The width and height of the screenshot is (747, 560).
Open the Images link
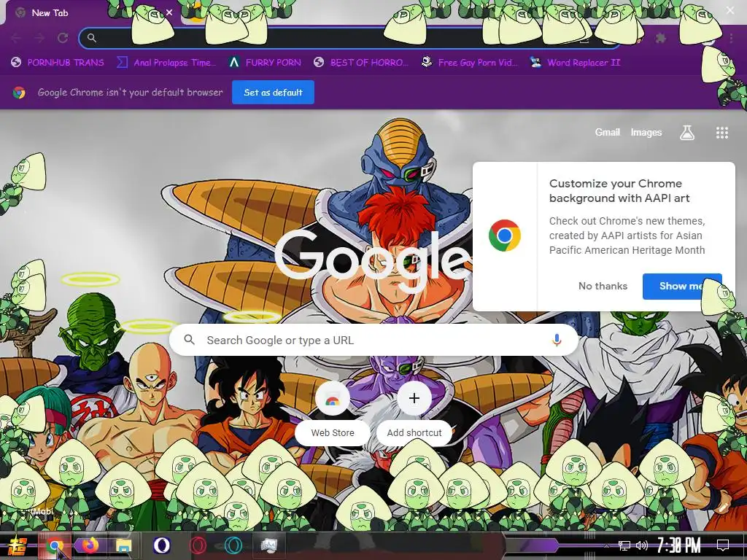pyautogui.click(x=646, y=133)
